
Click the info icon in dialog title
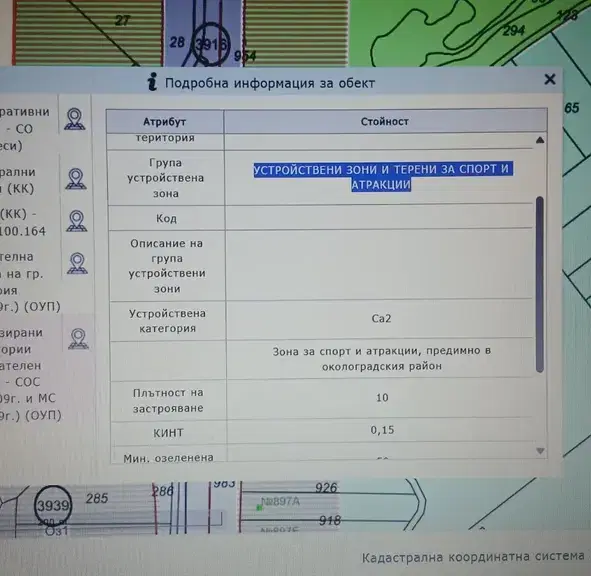(x=152, y=82)
